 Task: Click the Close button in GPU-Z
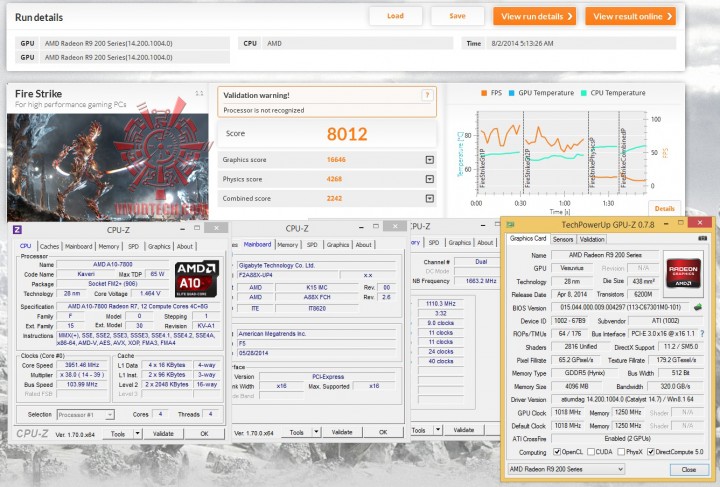pos(688,470)
